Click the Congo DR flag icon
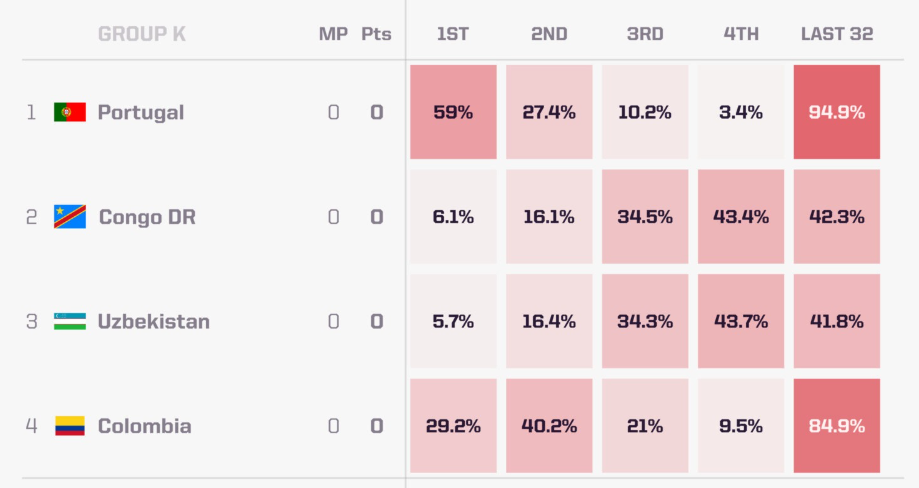Viewport: 919px width, 488px height. (70, 217)
